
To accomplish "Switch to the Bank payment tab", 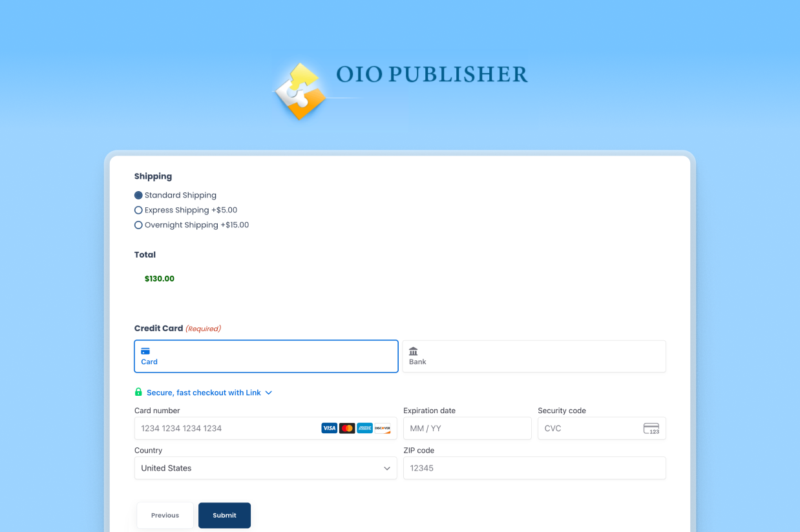I will (x=534, y=356).
